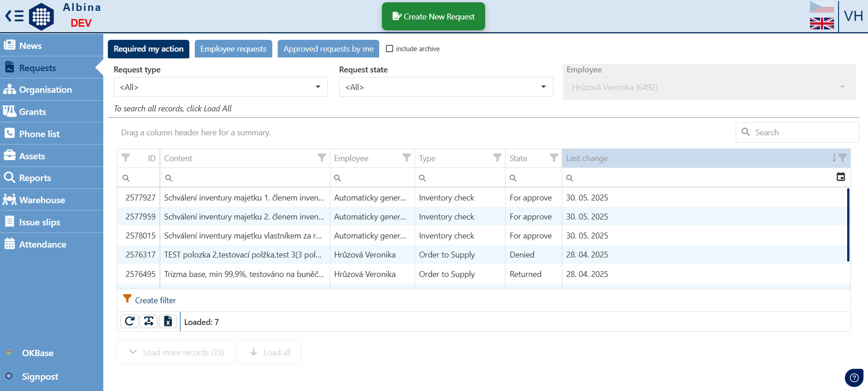
Task: Select row with ID 2577959
Action: pyautogui.click(x=482, y=217)
